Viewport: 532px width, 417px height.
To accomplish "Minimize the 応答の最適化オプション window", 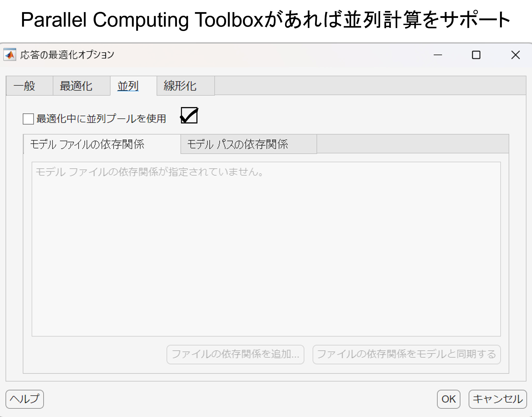I will 438,55.
